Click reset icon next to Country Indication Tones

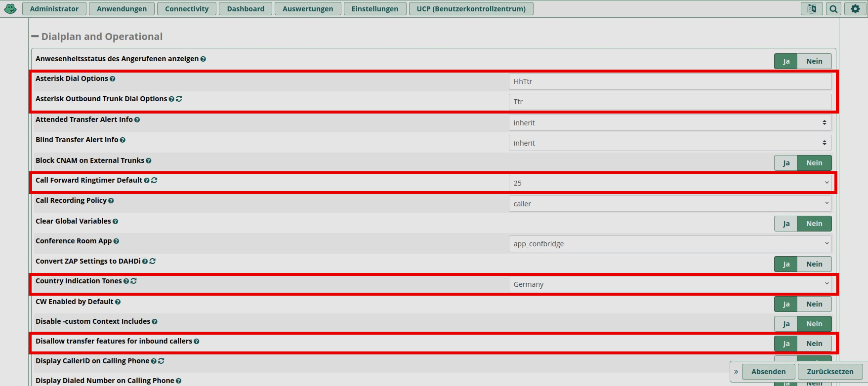pos(134,281)
